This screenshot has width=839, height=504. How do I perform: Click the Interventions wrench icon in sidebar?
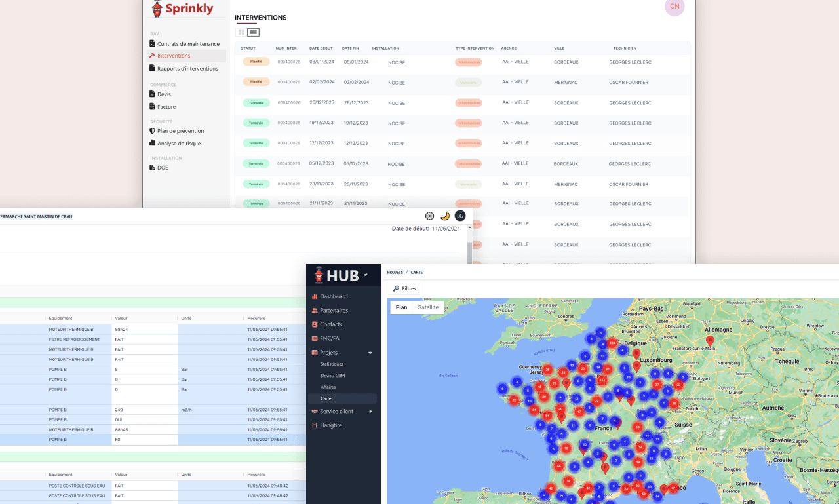(x=152, y=56)
